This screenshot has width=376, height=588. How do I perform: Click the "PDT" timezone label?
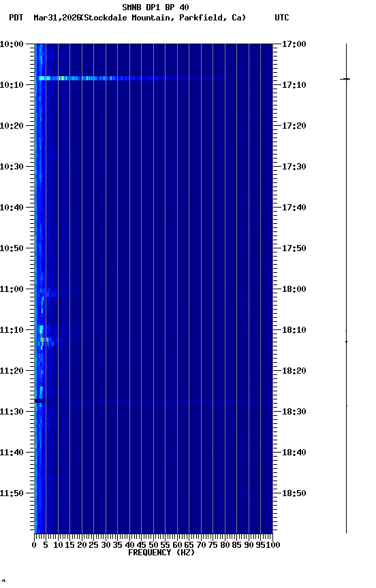click(x=16, y=18)
